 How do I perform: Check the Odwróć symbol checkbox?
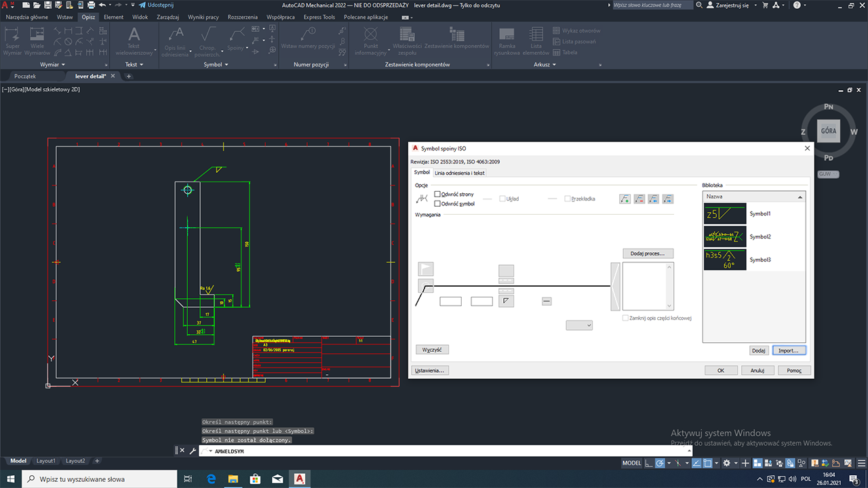coord(437,203)
